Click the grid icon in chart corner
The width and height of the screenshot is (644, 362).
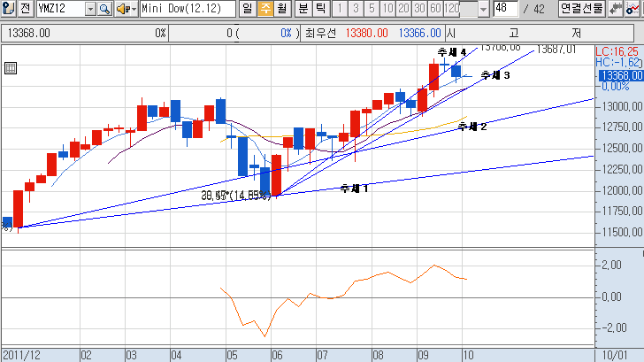pyautogui.click(x=11, y=68)
